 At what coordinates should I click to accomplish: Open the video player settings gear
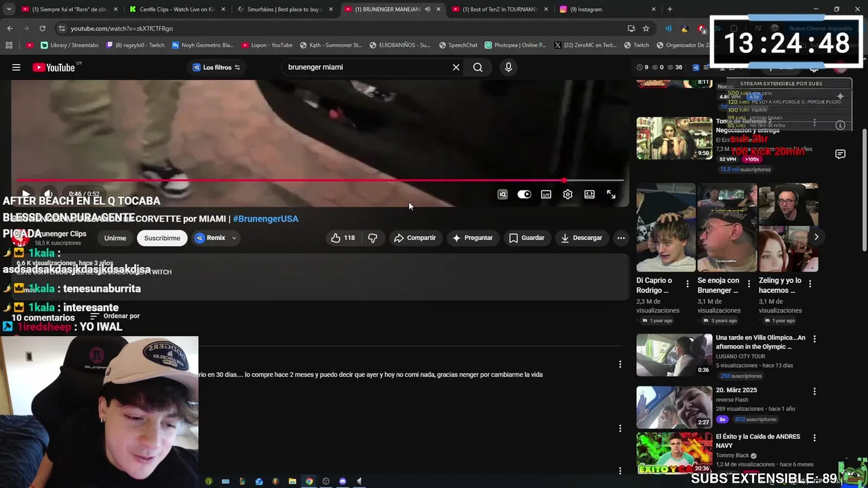[568, 195]
